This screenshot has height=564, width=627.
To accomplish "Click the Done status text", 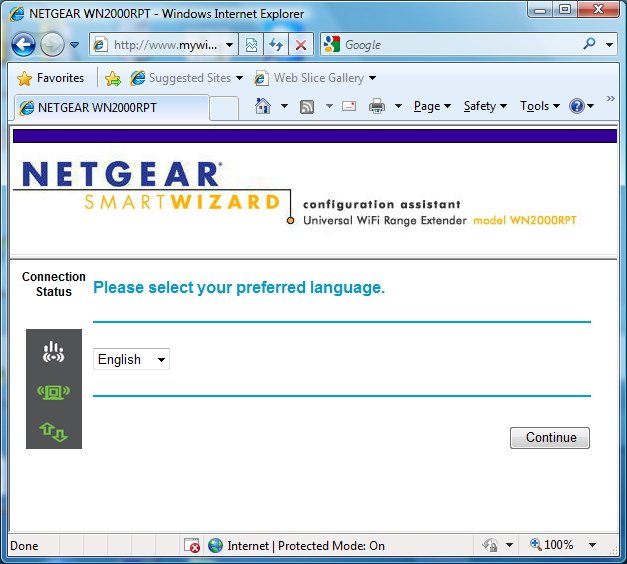I will pyautogui.click(x=24, y=546).
